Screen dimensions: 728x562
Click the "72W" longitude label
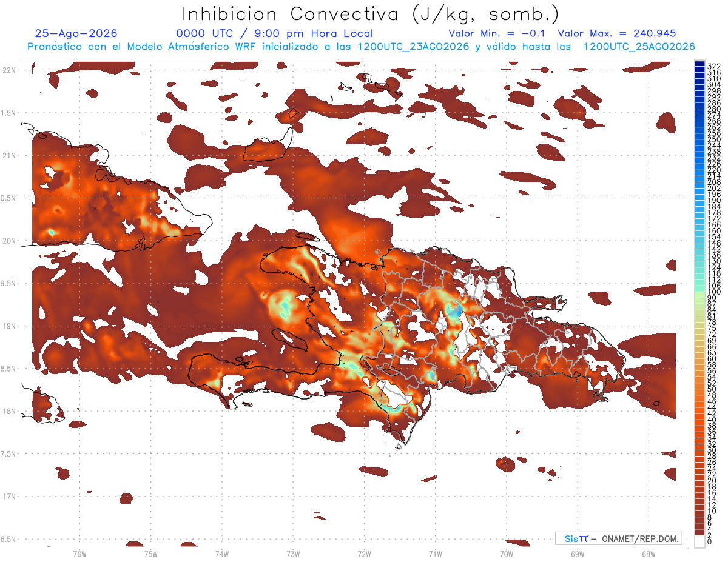pos(364,554)
